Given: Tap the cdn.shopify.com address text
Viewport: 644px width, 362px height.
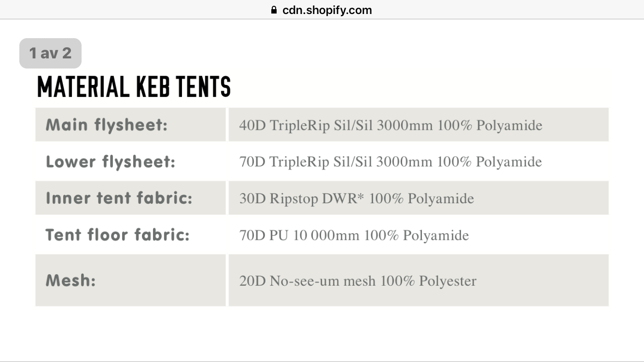Looking at the screenshot, I should (327, 10).
